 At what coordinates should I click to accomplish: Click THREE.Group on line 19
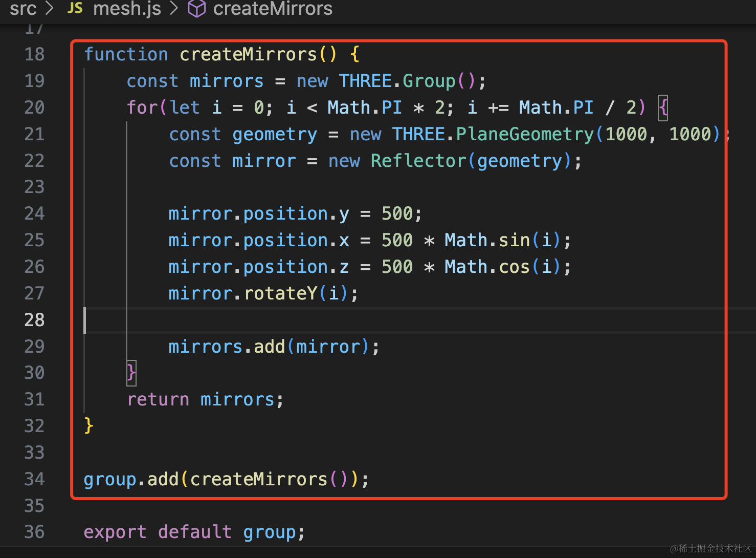click(397, 81)
